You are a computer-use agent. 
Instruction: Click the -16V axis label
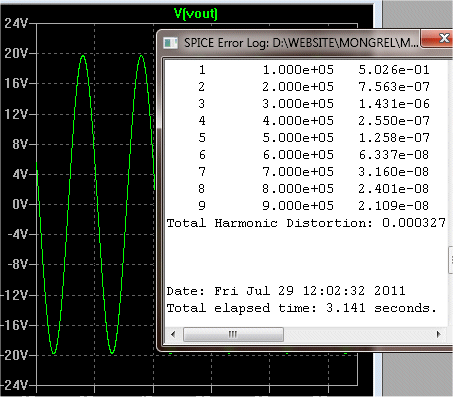(x=14, y=325)
